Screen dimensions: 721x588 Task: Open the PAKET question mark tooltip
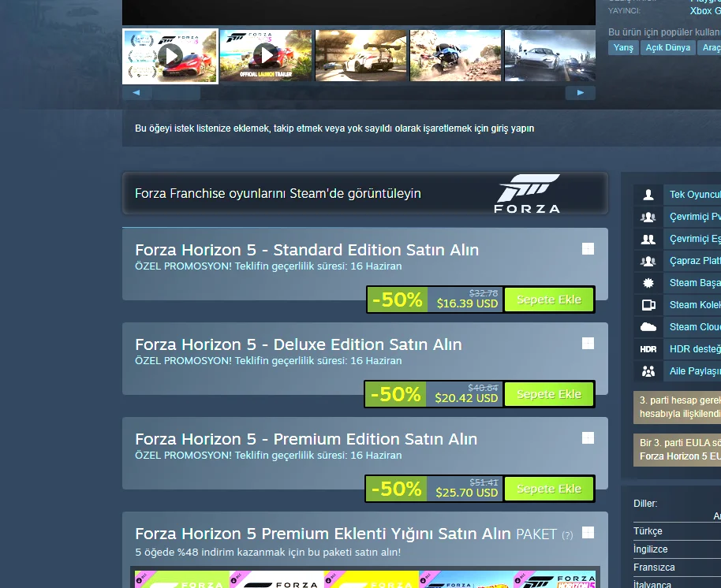(x=567, y=535)
